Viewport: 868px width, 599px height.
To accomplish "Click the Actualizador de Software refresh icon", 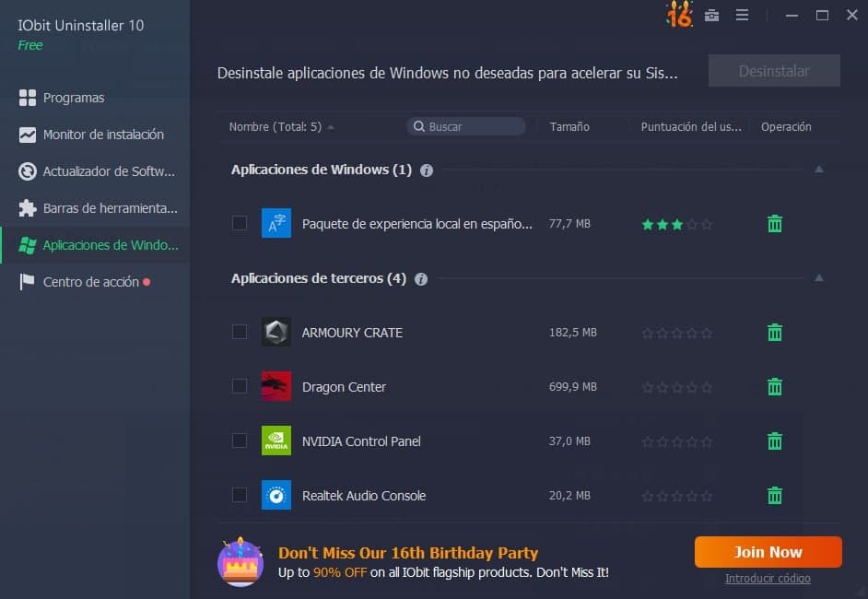I will (x=27, y=171).
